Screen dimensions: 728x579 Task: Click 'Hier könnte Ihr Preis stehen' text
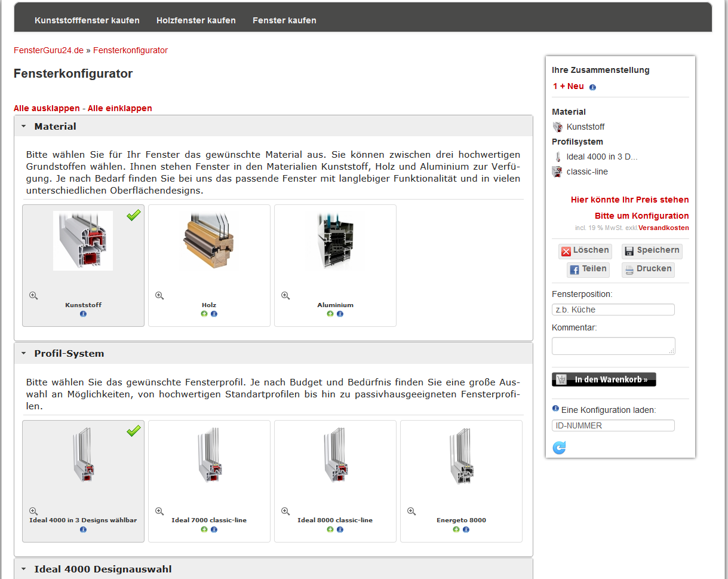[x=629, y=200]
